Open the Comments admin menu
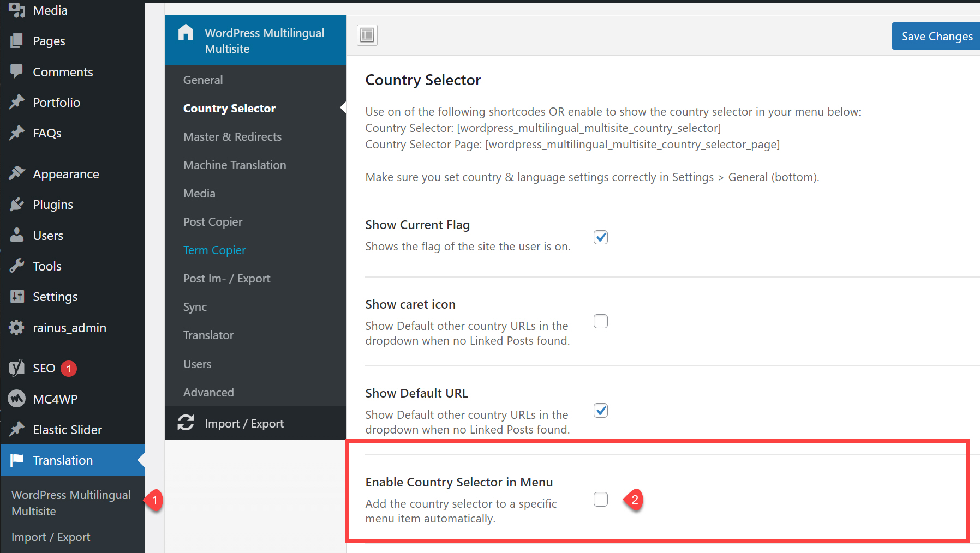The height and width of the screenshot is (553, 980). (x=72, y=71)
